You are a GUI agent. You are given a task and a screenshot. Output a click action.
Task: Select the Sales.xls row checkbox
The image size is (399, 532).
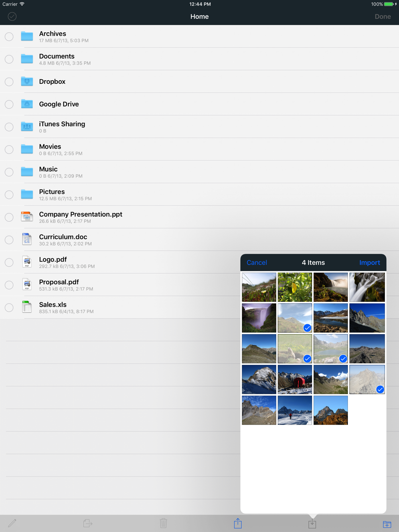tap(9, 307)
